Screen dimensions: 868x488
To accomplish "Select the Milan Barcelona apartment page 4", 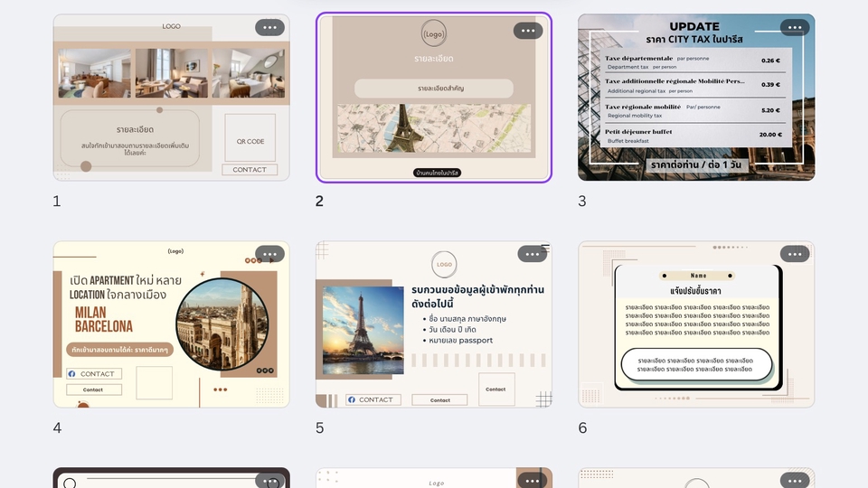I will (171, 324).
